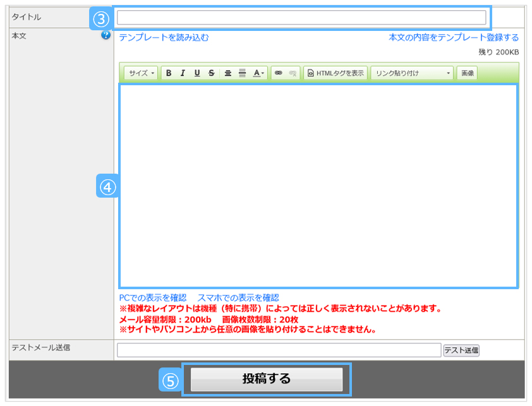Screen dimensions: 532x406
Task: Expand the リンク貼り付け dropdown
Action: (412, 73)
